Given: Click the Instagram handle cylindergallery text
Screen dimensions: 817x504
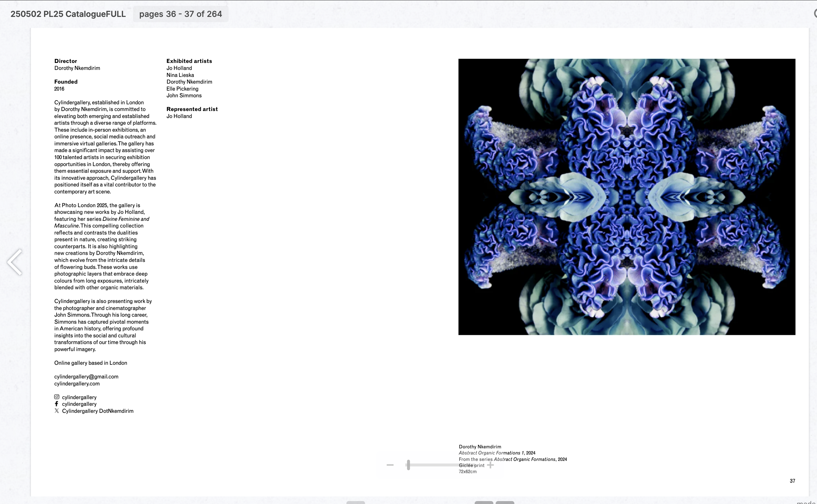Looking at the screenshot, I should tap(79, 397).
